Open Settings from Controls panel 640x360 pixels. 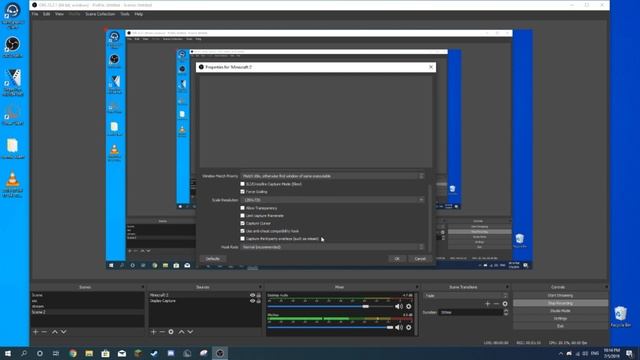pyautogui.click(x=560, y=318)
